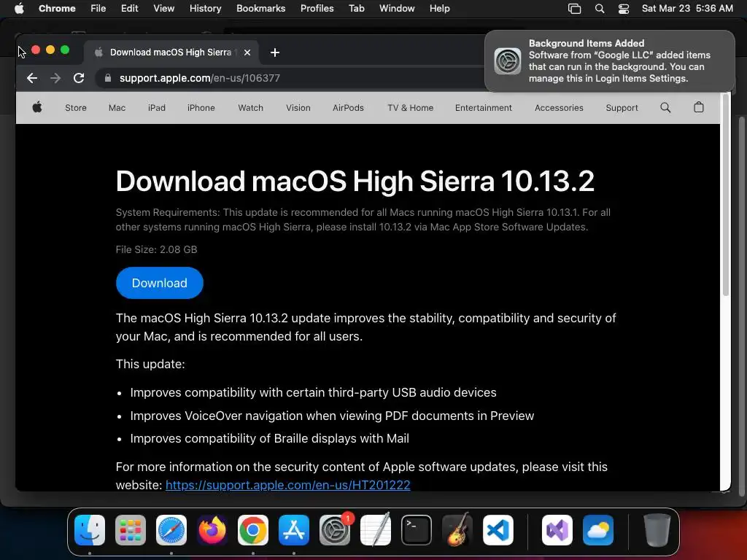The width and height of the screenshot is (747, 560).
Task: Click the site lock icon in the address bar
Action: click(108, 78)
